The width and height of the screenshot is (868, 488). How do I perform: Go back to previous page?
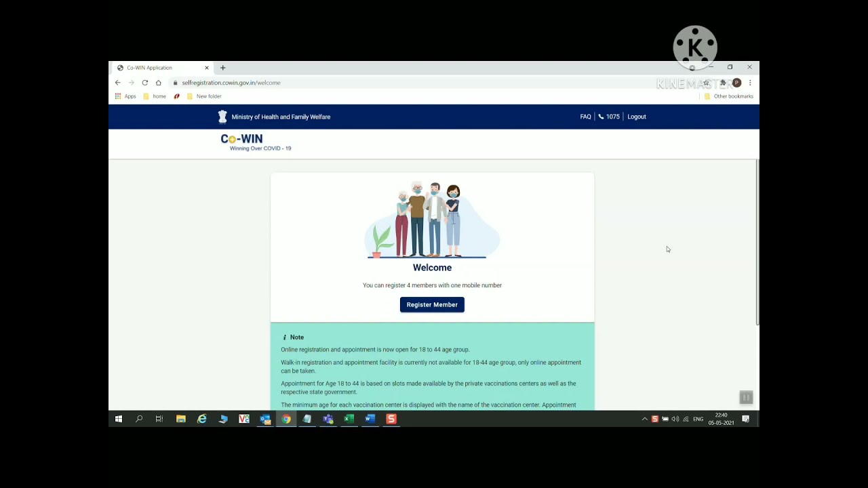click(x=118, y=83)
